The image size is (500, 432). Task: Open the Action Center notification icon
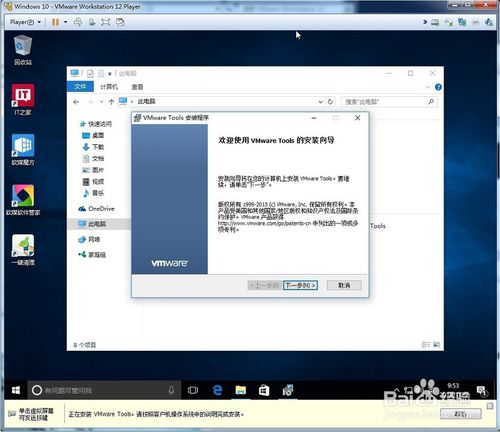[481, 390]
